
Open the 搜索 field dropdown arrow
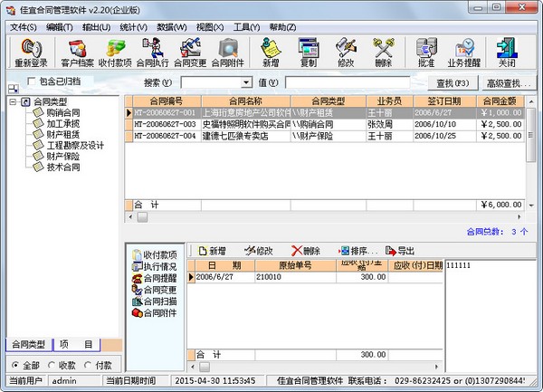point(246,82)
